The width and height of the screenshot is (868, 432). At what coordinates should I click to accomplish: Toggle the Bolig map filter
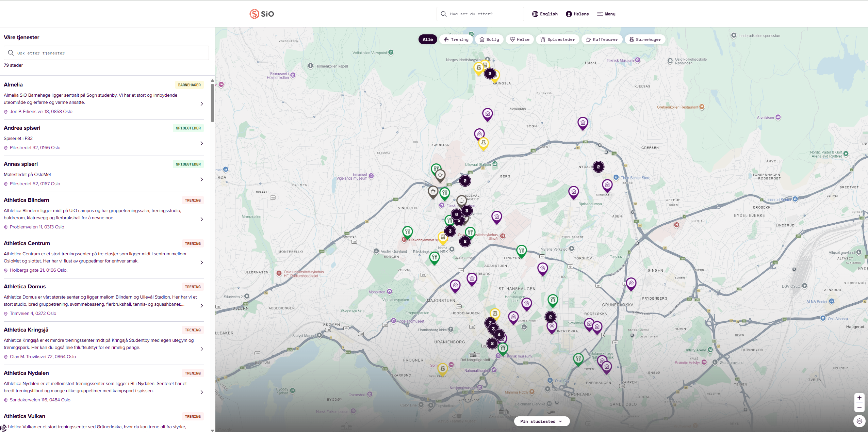(x=489, y=39)
